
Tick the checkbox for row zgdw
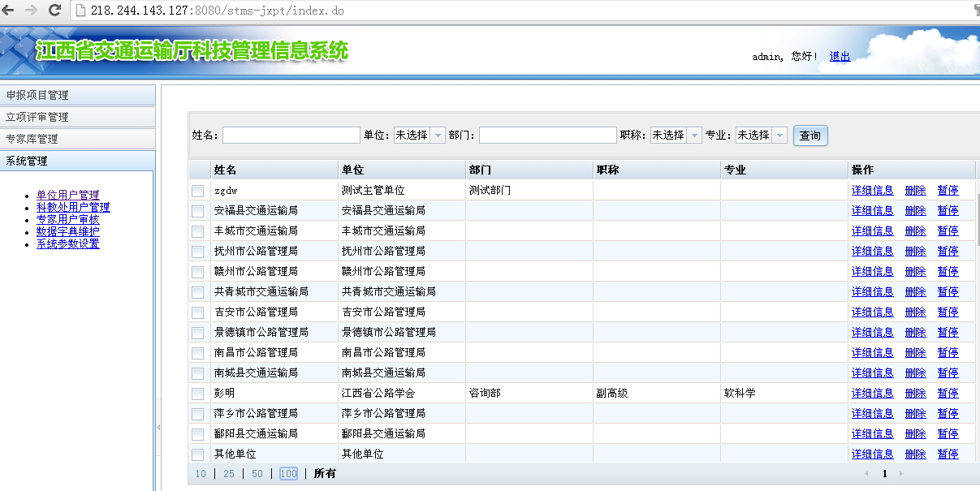click(197, 191)
